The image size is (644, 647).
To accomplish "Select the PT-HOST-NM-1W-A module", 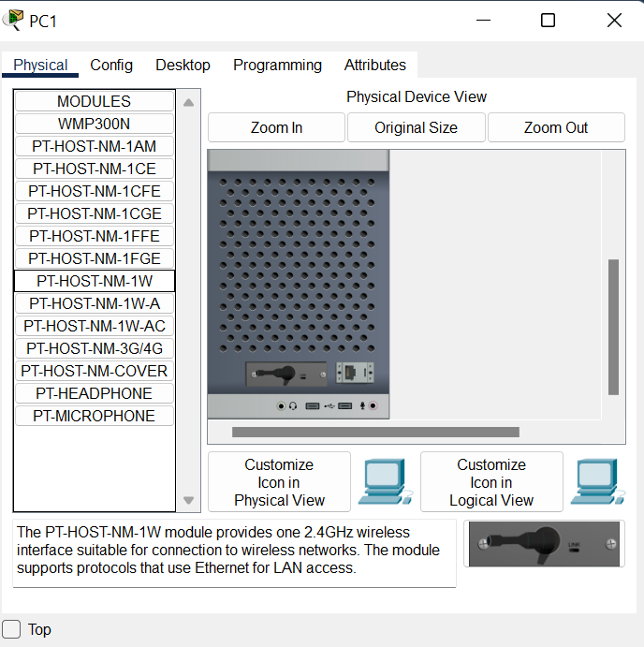I will (x=94, y=303).
